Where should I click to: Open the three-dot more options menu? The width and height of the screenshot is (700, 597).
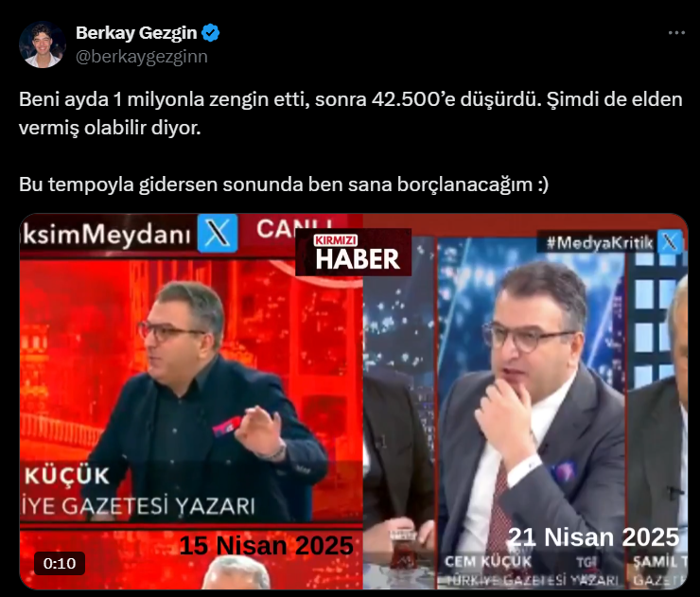(676, 32)
